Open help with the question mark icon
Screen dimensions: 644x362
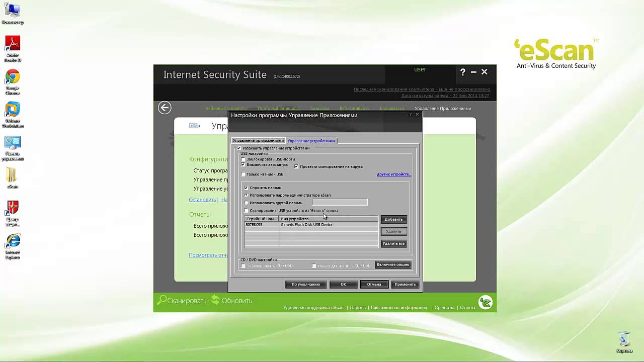pyautogui.click(x=463, y=72)
